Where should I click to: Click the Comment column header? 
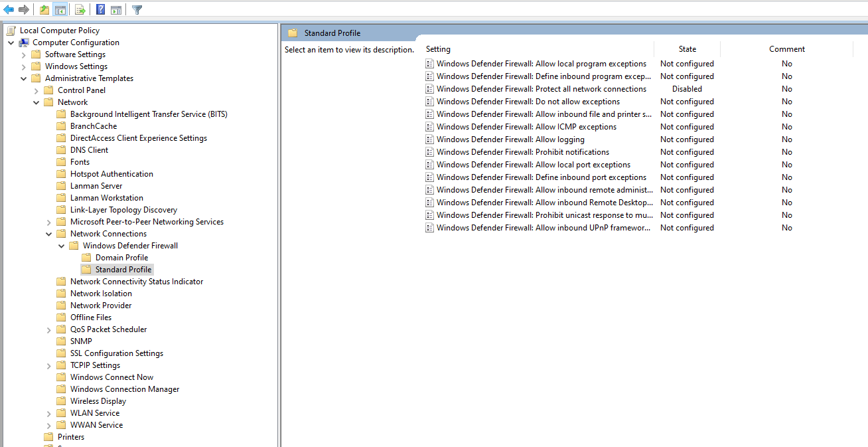(786, 49)
